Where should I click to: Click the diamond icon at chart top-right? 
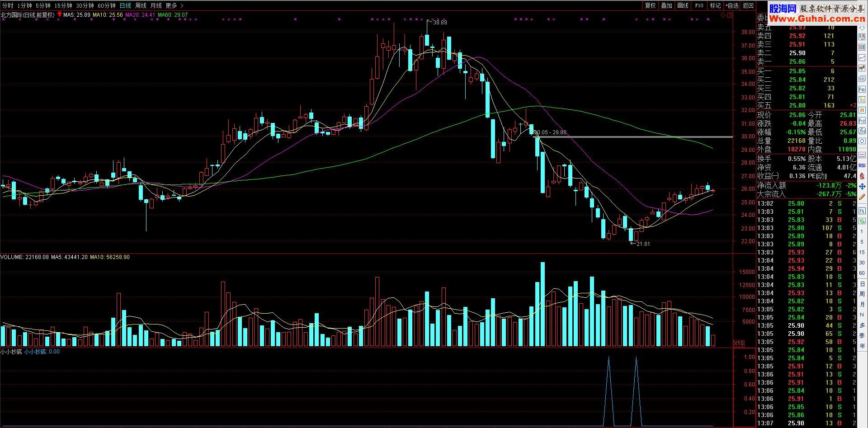point(723,15)
